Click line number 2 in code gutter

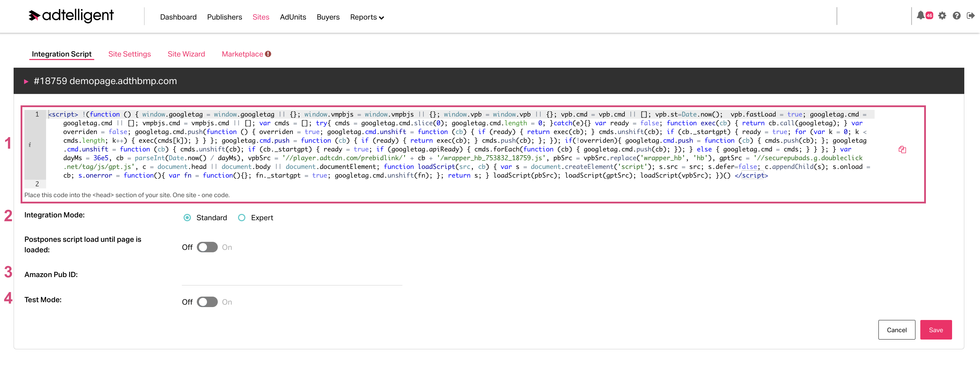(x=37, y=184)
